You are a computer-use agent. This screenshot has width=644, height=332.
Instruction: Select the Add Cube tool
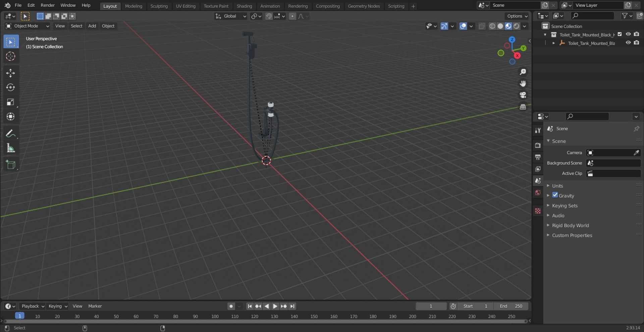tap(11, 165)
